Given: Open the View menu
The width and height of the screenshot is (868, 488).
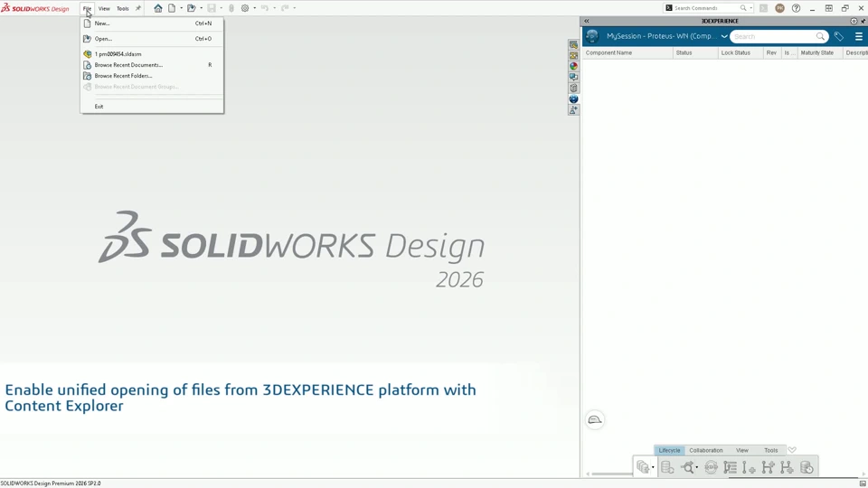Looking at the screenshot, I should (x=104, y=8).
